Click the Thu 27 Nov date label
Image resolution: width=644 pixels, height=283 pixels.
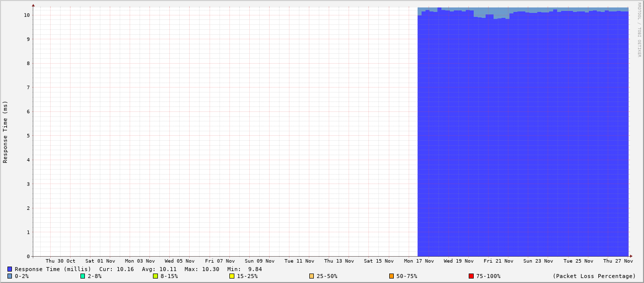[618, 261]
